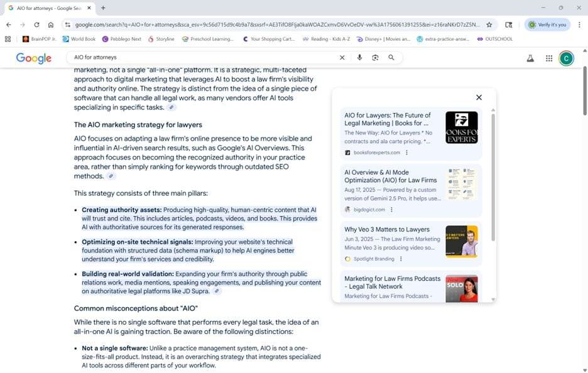Click heading The AIO marketing strategy for lawyers
Viewport: 588px width, 373px height.
point(138,125)
